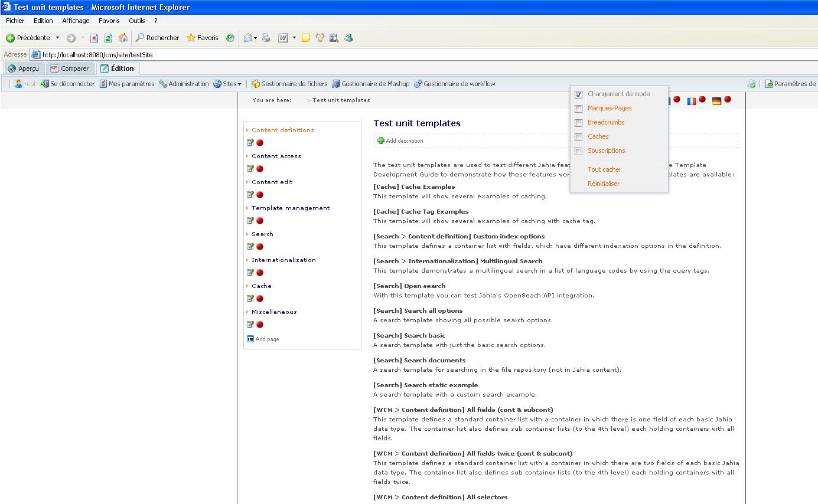Image resolution: width=818 pixels, height=504 pixels.
Task: Click the IE Mail envelope icon
Action: click(x=248, y=38)
